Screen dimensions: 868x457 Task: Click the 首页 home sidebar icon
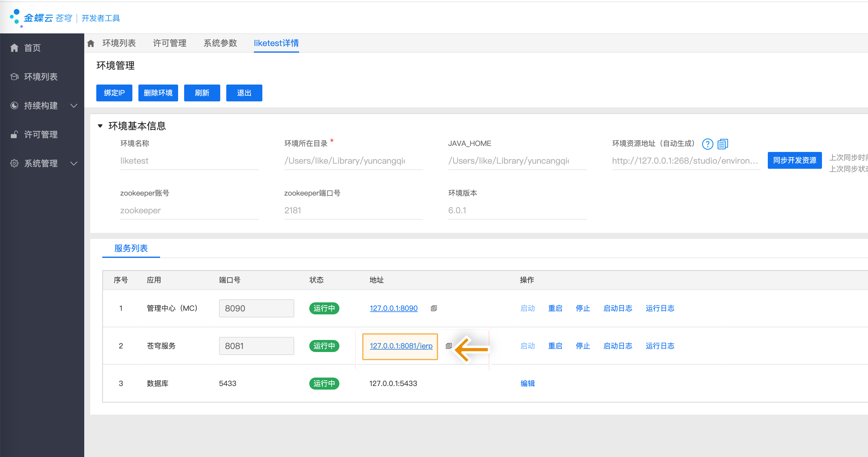click(14, 48)
